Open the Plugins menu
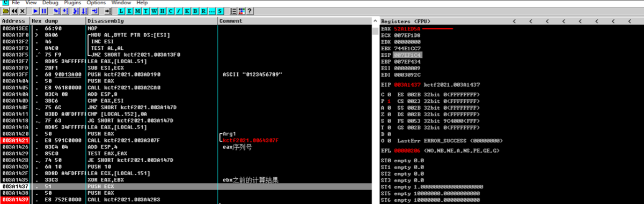This screenshot has height=204, width=644. pyautogui.click(x=72, y=3)
